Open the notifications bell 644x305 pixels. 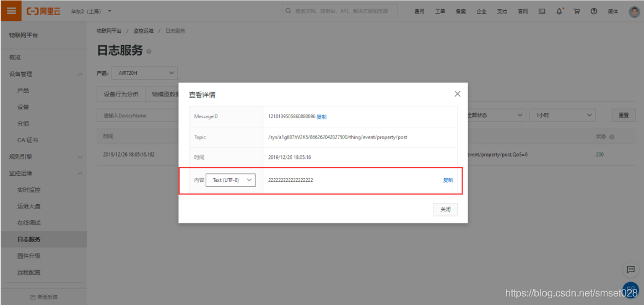[x=559, y=12]
